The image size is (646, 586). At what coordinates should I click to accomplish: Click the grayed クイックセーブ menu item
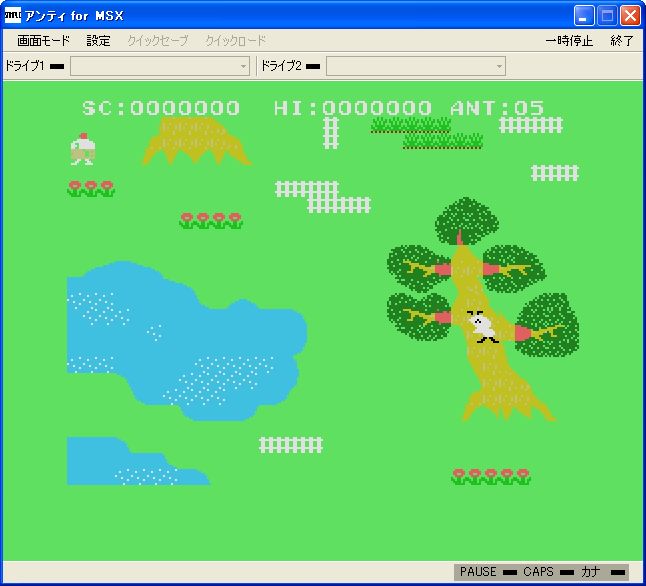pos(157,40)
